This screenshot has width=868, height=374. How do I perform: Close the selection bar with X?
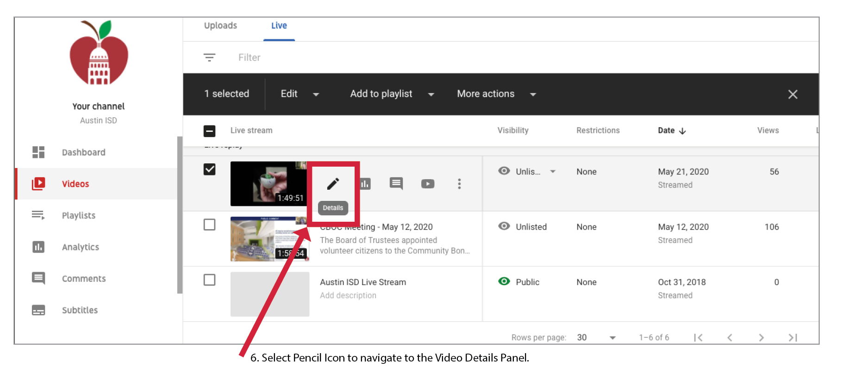tap(793, 94)
